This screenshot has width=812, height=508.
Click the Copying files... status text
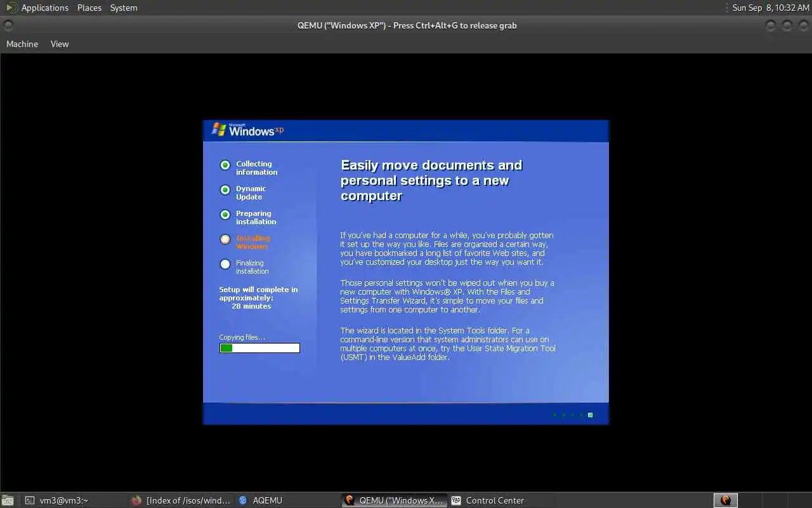pos(242,337)
